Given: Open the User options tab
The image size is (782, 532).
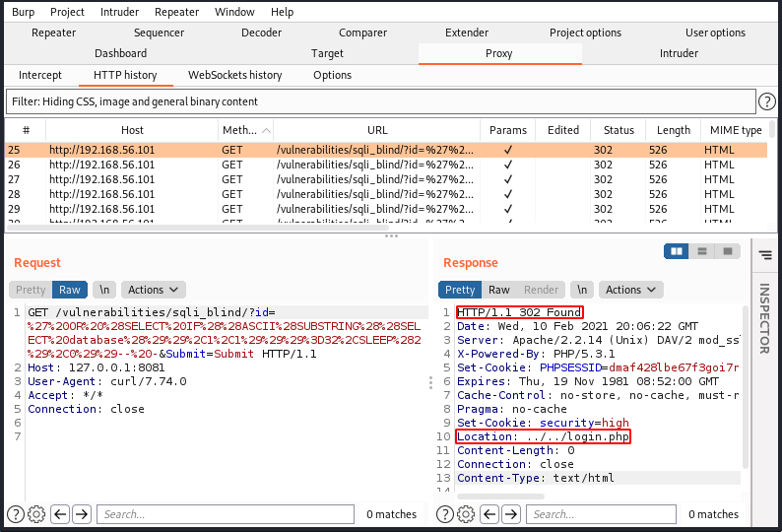Looking at the screenshot, I should coord(715,33).
